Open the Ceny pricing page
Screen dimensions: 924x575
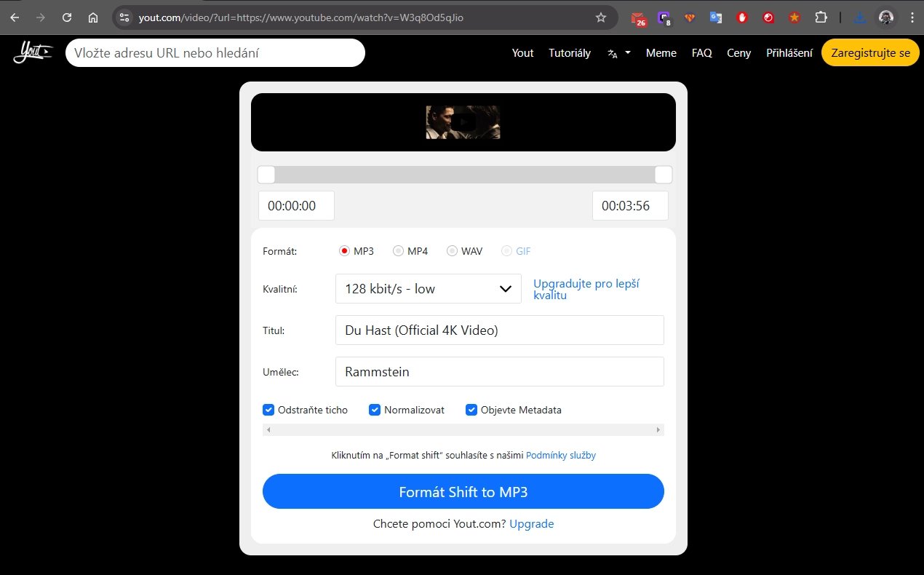coord(738,53)
